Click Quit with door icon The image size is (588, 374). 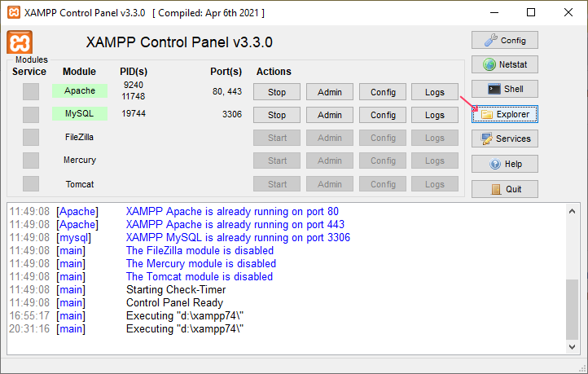coord(505,189)
